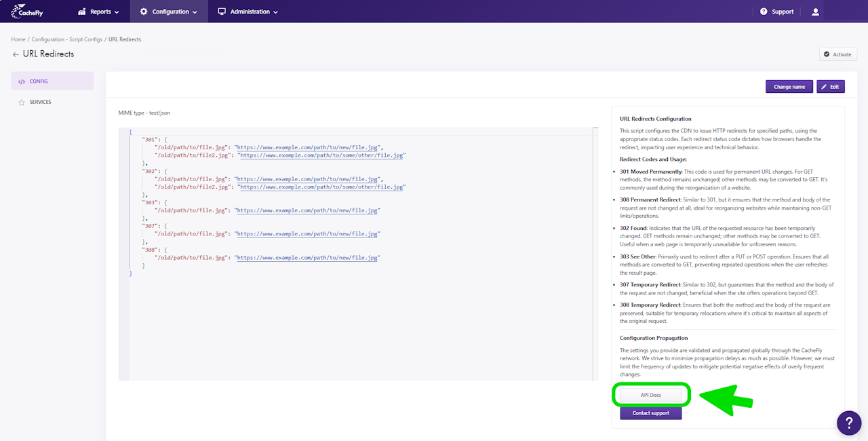Click the CacheFly logo
This screenshot has width=868, height=441.
27,12
